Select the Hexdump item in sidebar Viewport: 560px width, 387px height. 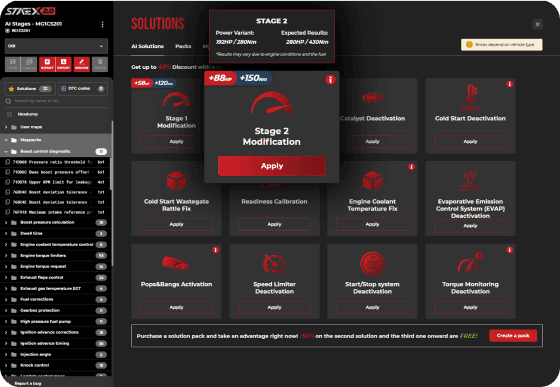tap(28, 114)
